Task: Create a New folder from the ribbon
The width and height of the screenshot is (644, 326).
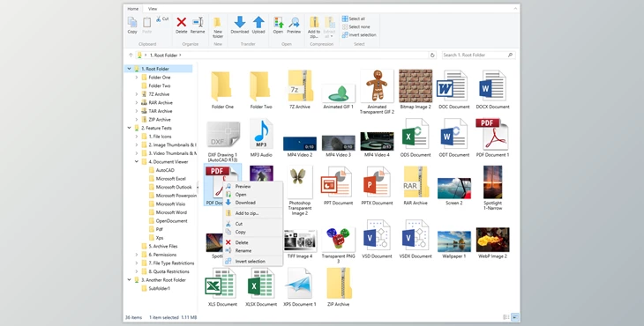Action: point(218,27)
